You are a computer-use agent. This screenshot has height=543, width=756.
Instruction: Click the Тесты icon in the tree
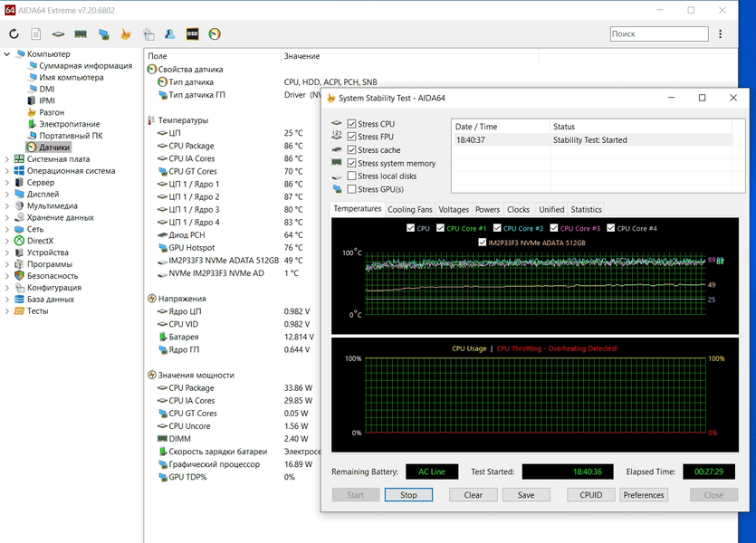click(19, 310)
